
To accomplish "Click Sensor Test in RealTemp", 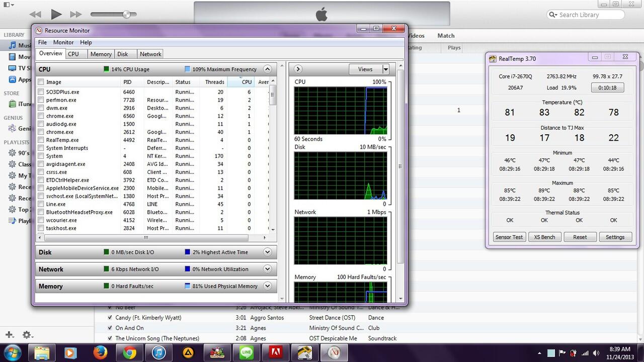I will (x=509, y=237).
